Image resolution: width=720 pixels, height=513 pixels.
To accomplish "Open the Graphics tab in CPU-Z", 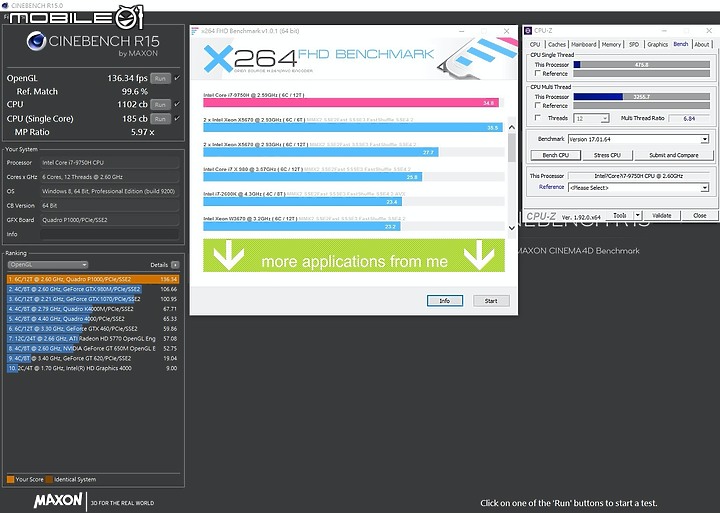I will 657,45.
